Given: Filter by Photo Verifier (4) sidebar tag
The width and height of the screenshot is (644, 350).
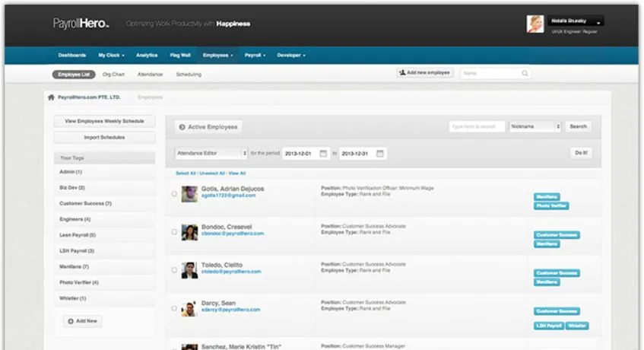Looking at the screenshot, I should tap(104, 282).
